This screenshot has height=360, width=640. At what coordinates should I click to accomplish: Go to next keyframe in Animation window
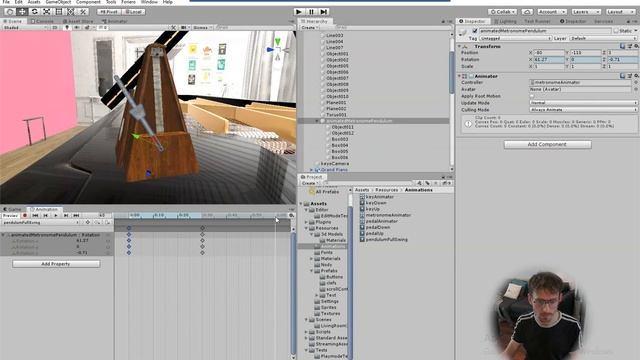66,215
